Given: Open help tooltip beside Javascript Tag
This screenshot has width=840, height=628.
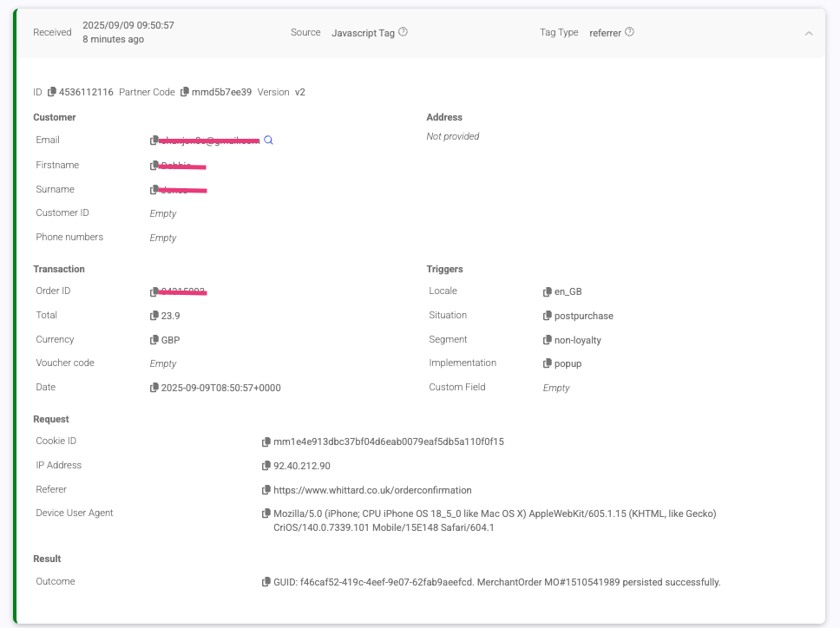Looking at the screenshot, I should (404, 32).
